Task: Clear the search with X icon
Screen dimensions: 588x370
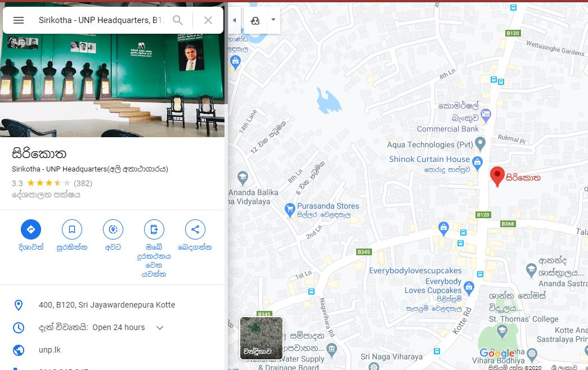Action: click(x=208, y=20)
